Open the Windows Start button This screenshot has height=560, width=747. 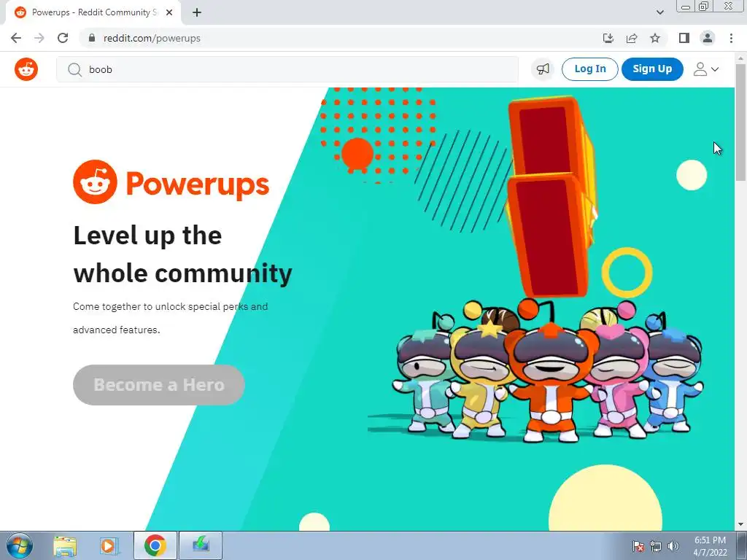pos(19,545)
